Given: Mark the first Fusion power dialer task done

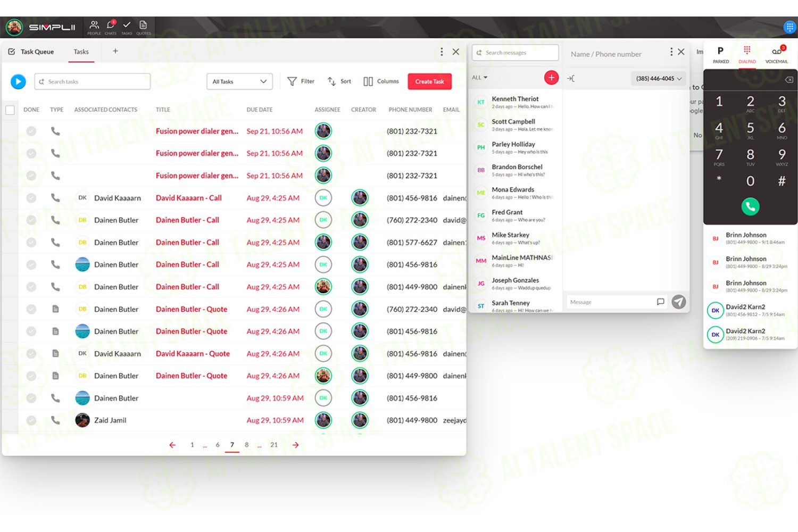Looking at the screenshot, I should [x=31, y=131].
